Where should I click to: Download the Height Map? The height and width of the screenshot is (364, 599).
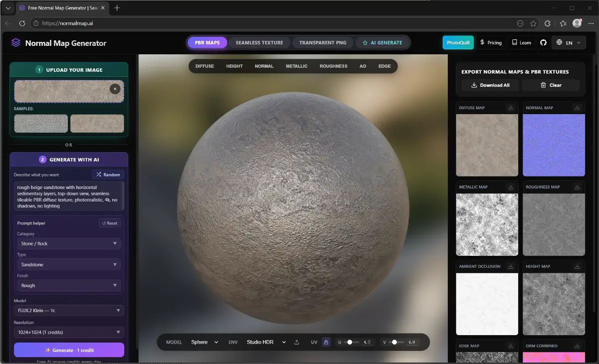pos(577,266)
